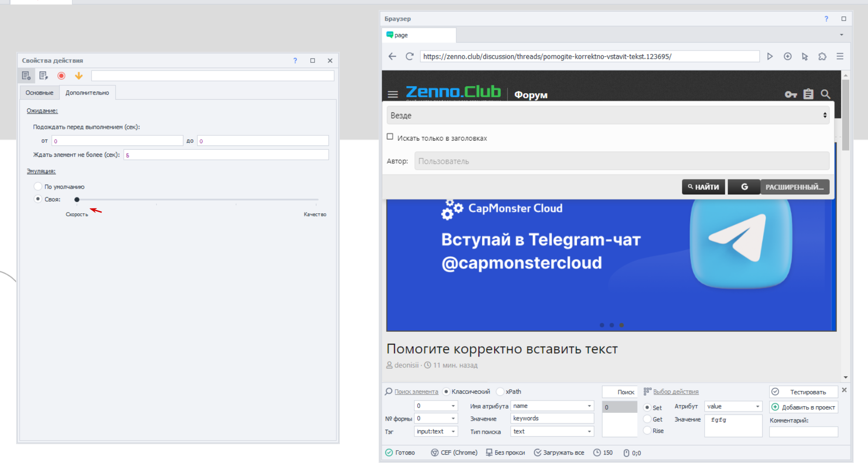868x472 pixels.
Task: Enable search only in titles checkbox
Action: [390, 137]
